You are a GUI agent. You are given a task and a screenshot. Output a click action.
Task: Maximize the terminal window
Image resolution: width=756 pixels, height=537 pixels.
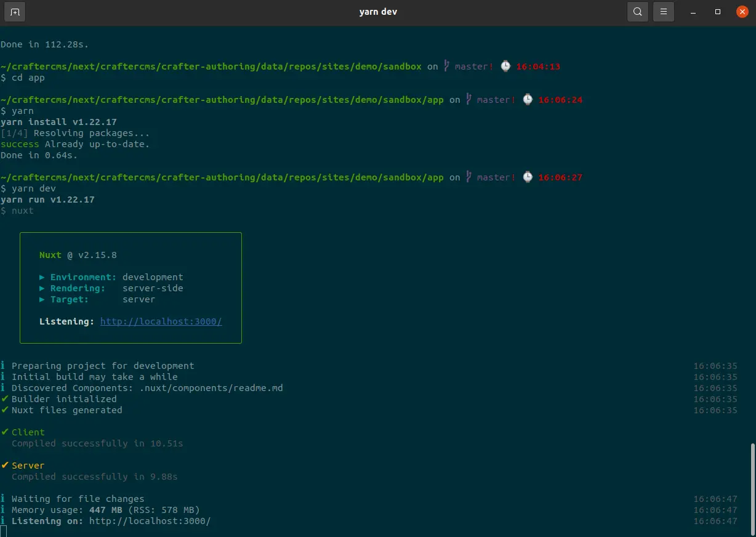pyautogui.click(x=718, y=12)
